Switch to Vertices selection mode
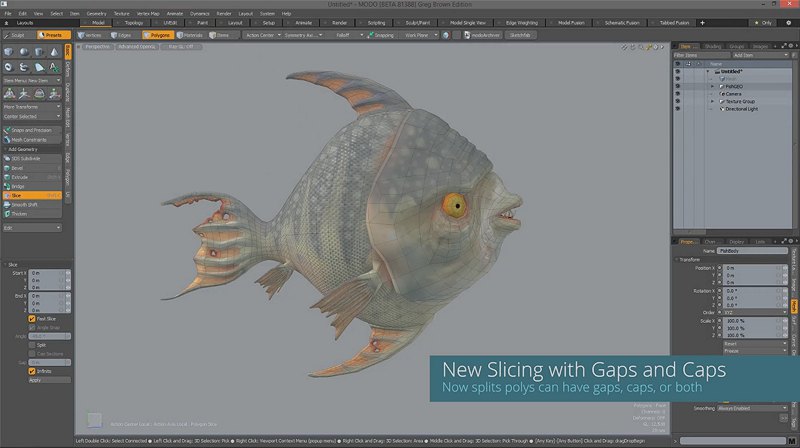Image resolution: width=800 pixels, height=448 pixels. pos(88,35)
